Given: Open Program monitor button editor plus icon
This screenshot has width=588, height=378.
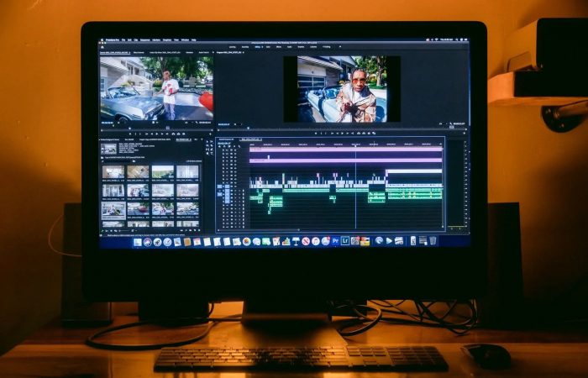Looking at the screenshot, I should click(x=465, y=133).
